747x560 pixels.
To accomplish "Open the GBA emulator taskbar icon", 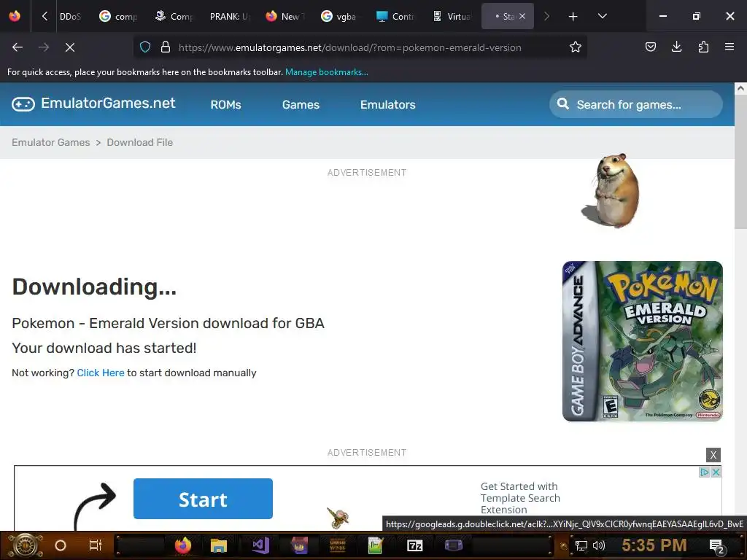I will pyautogui.click(x=454, y=545).
